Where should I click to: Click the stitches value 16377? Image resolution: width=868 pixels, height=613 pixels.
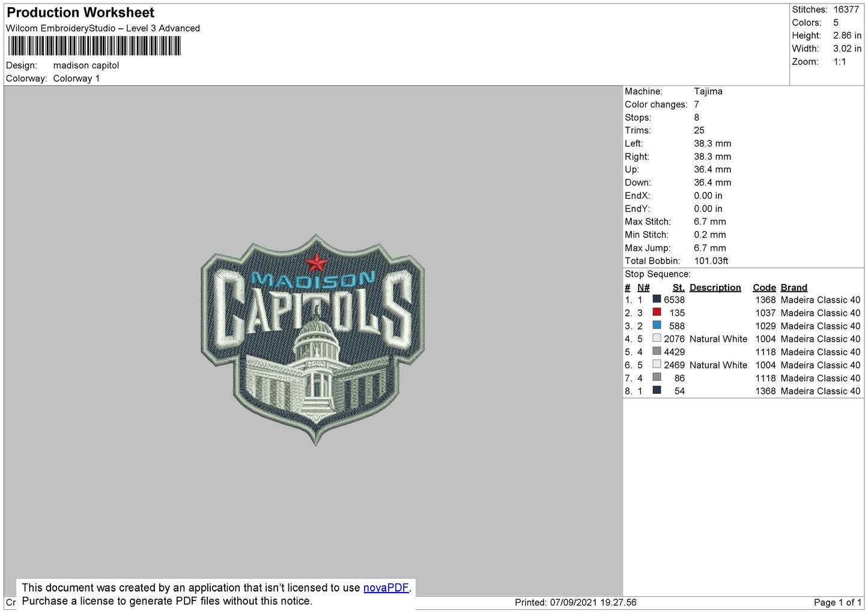click(x=846, y=10)
